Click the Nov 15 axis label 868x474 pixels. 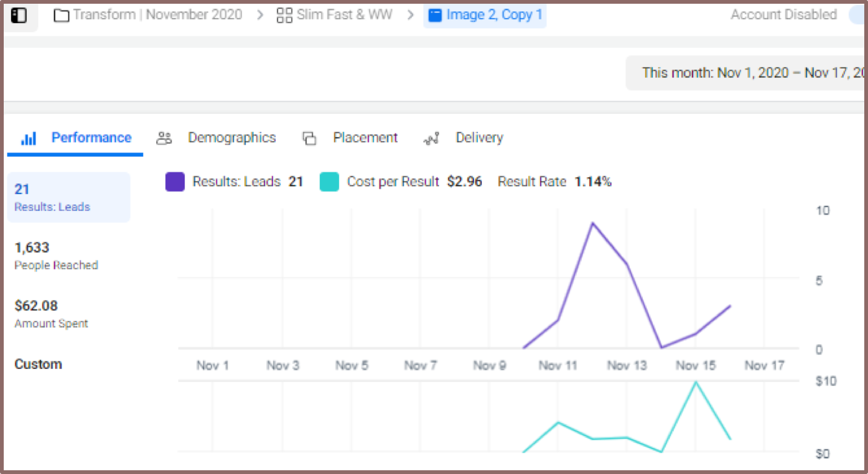coord(696,366)
